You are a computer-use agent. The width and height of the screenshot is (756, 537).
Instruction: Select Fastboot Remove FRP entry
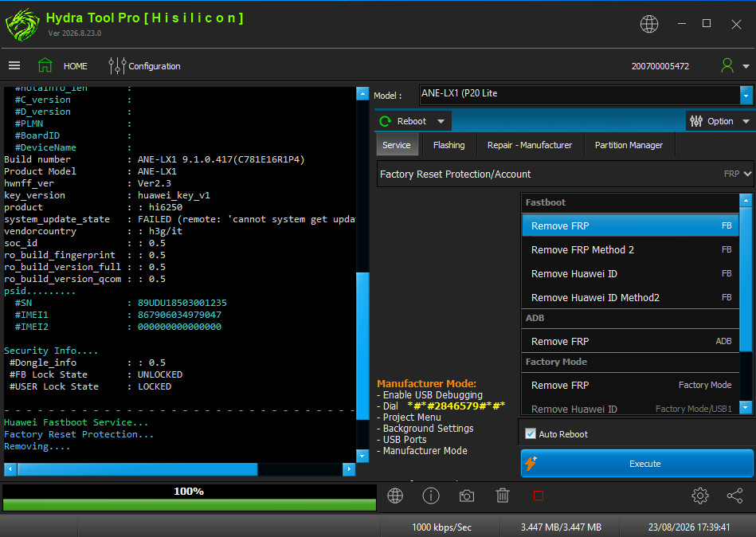pos(630,225)
